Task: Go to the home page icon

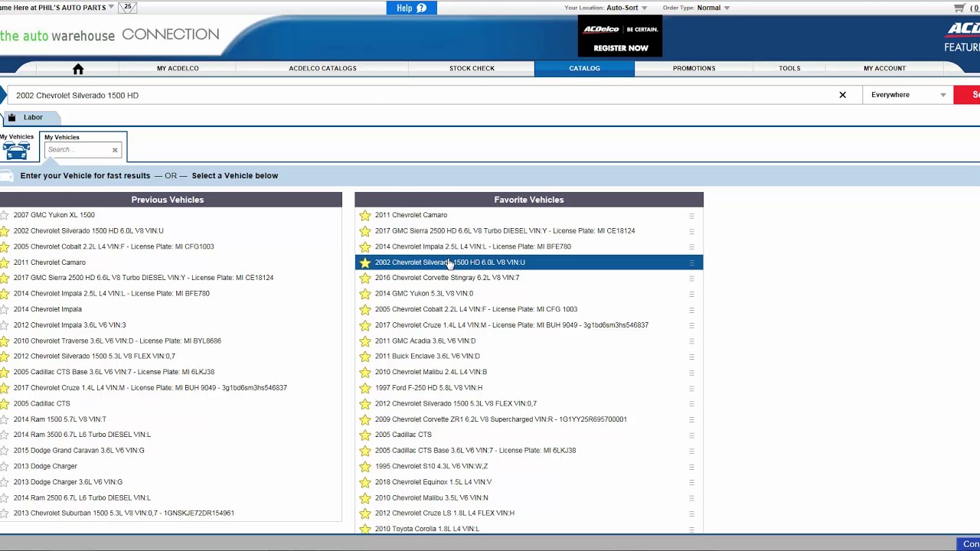Action: 78,69
